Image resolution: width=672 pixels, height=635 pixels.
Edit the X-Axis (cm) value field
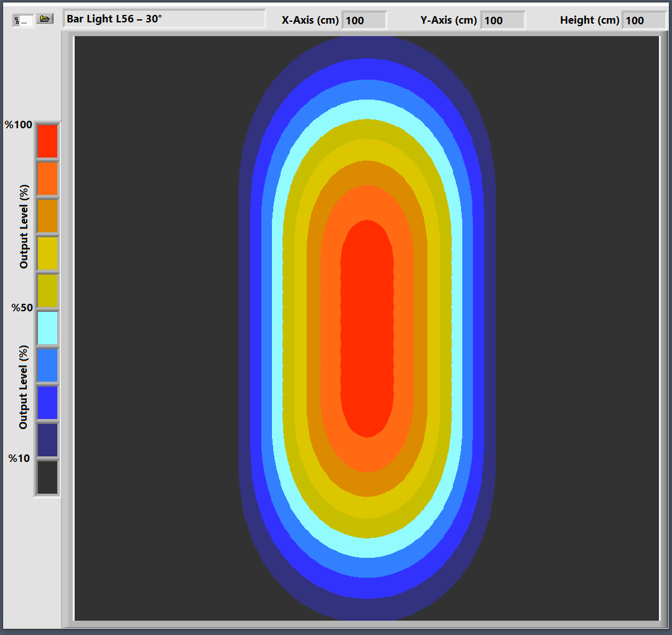[x=363, y=21]
